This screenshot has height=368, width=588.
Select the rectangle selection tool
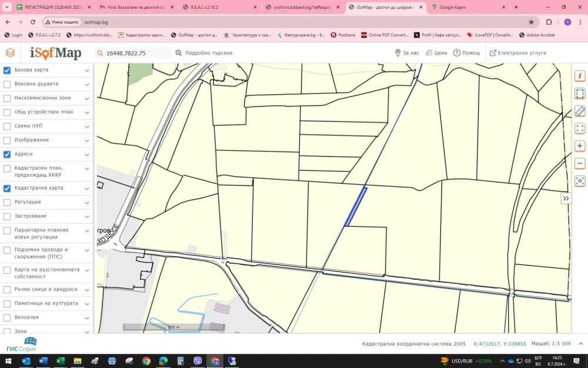pos(580,94)
